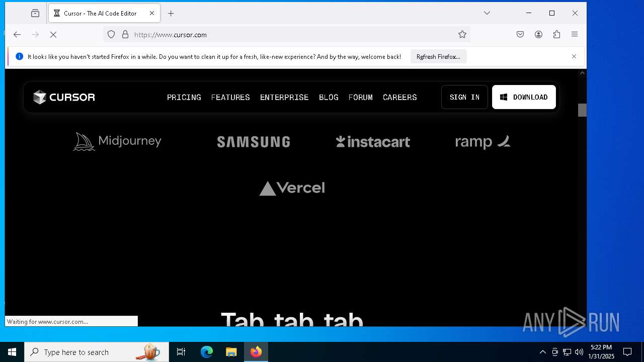The width and height of the screenshot is (644, 362).
Task: List all tabs dropdown arrow
Action: tap(487, 13)
